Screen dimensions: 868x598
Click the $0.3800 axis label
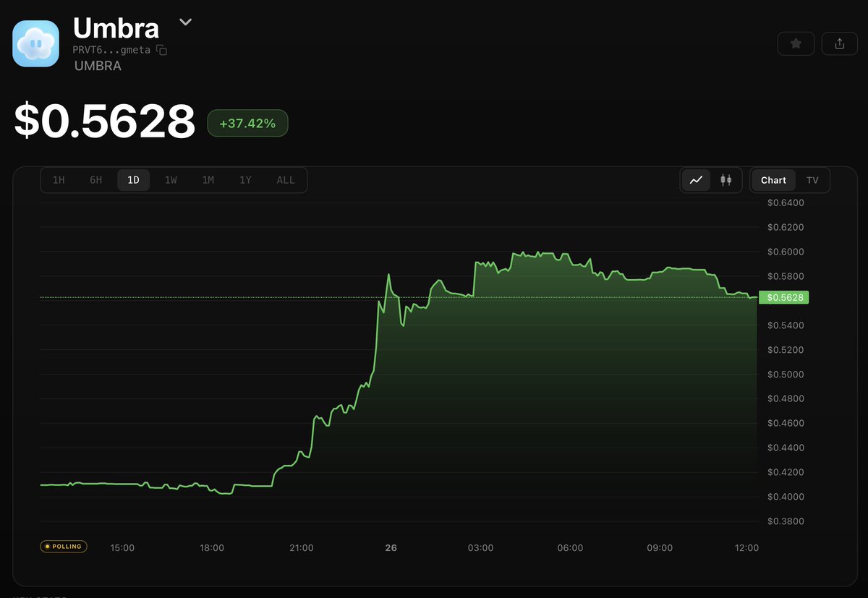coord(786,521)
